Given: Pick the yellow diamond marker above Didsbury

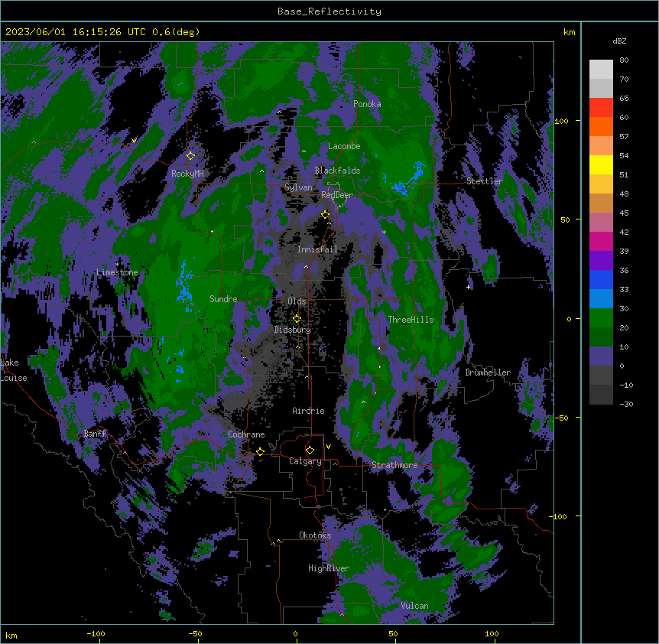Looking at the screenshot, I should [x=297, y=319].
